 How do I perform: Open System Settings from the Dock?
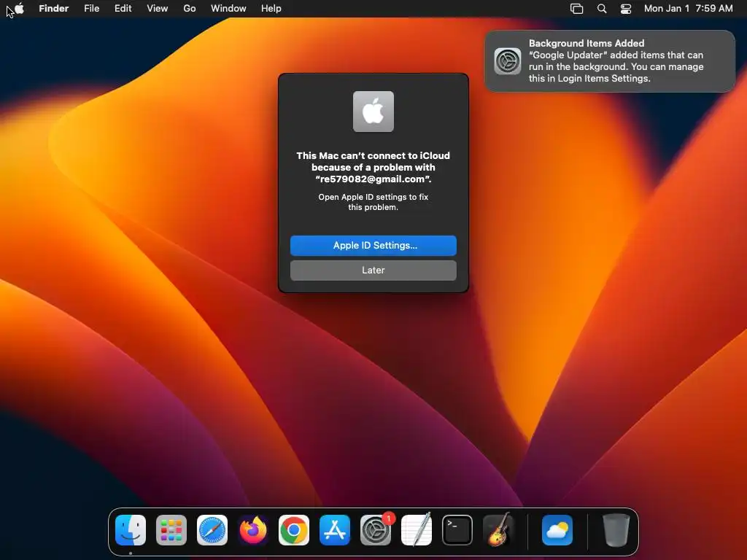pyautogui.click(x=376, y=530)
